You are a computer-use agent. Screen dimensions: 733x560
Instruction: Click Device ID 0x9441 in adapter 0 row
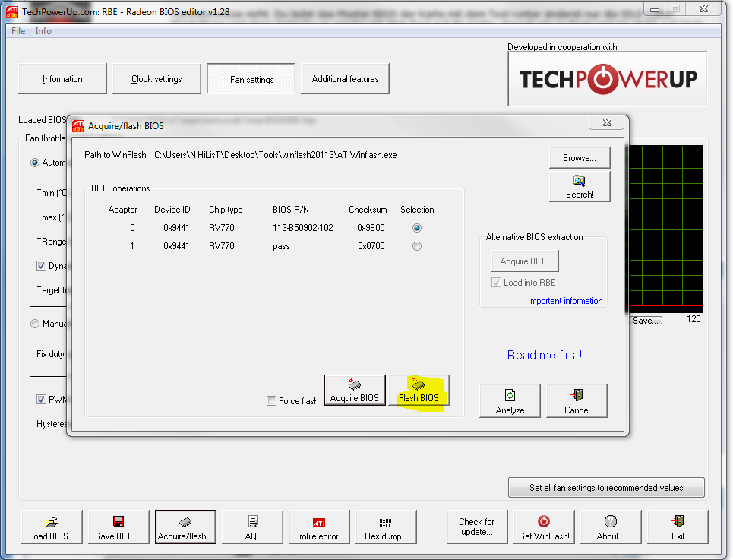[176, 228]
